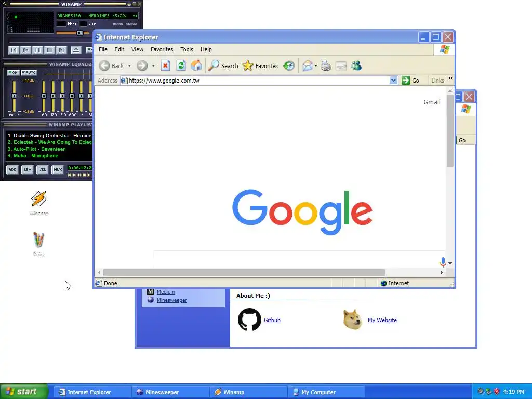Open the File menu
This screenshot has height=399, width=532.
tap(103, 49)
